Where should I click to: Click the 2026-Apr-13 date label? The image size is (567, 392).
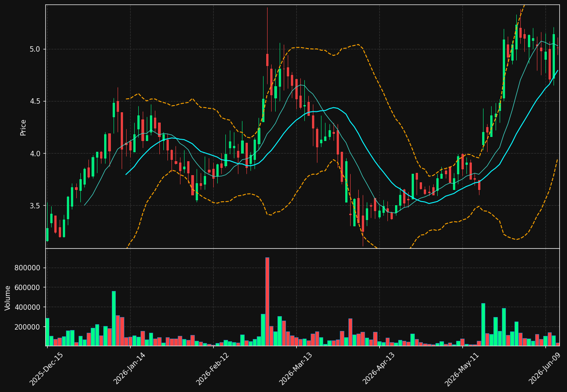378,368
